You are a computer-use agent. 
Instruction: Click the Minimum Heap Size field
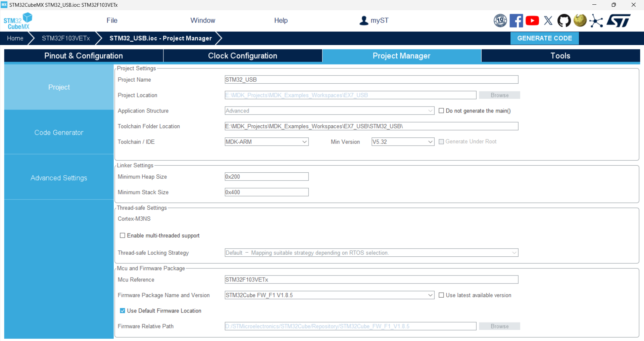(266, 177)
